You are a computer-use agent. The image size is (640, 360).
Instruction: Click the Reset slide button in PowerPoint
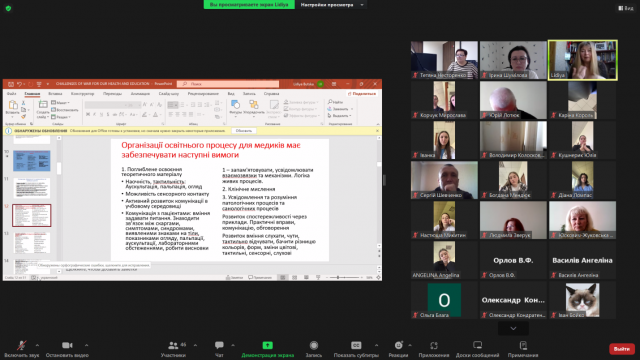[x=65, y=110]
